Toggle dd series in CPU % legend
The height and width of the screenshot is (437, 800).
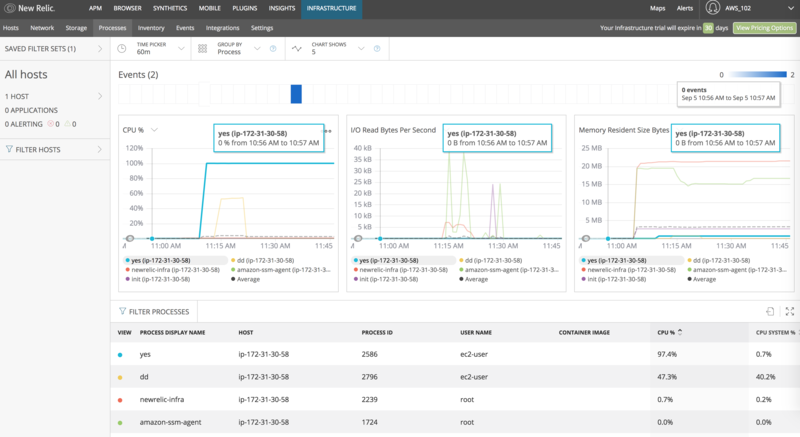pos(262,260)
